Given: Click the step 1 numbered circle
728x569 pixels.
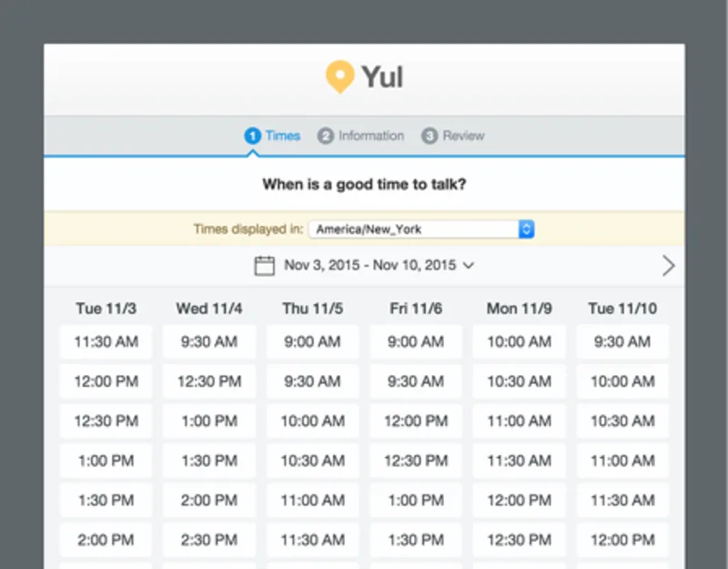Looking at the screenshot, I should tap(252, 135).
